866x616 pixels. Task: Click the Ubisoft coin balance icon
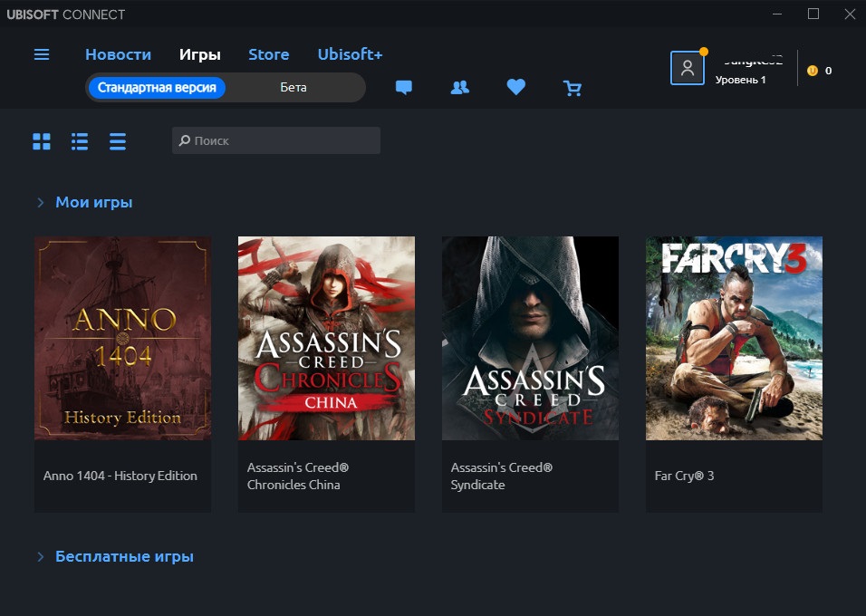point(813,71)
